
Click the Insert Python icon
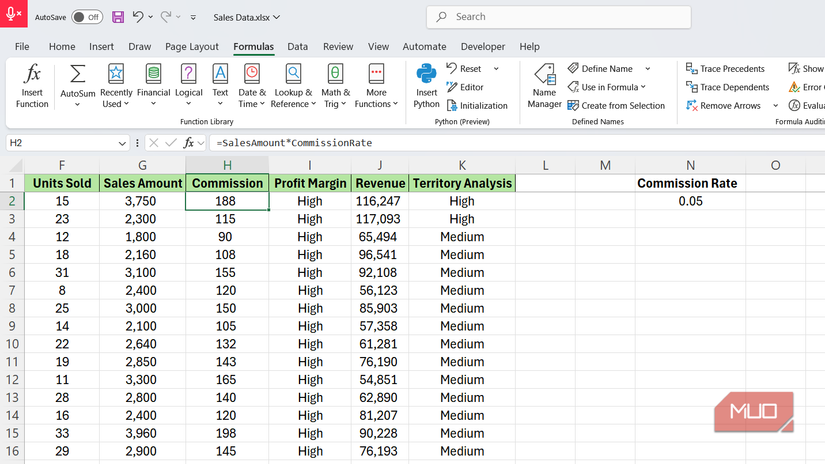[426, 73]
